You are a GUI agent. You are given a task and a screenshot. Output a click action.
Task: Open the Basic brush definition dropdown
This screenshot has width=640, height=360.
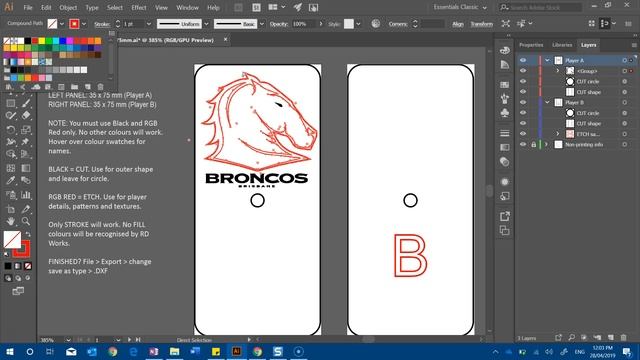point(262,24)
